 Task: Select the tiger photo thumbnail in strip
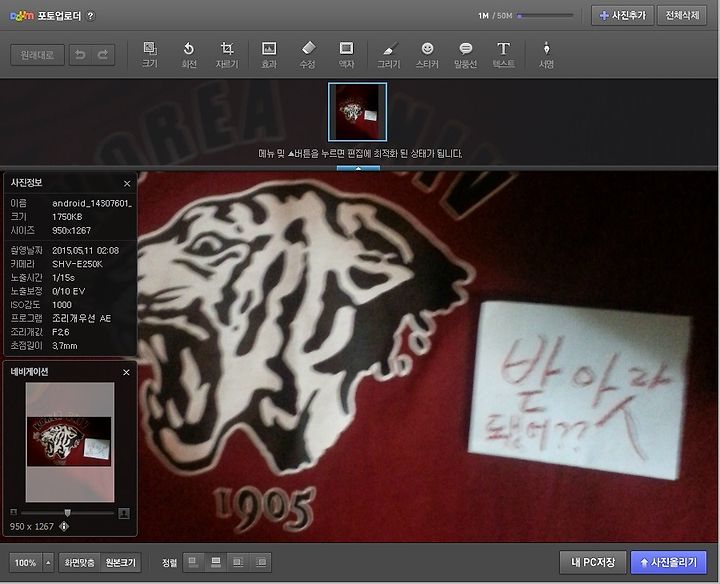357,112
